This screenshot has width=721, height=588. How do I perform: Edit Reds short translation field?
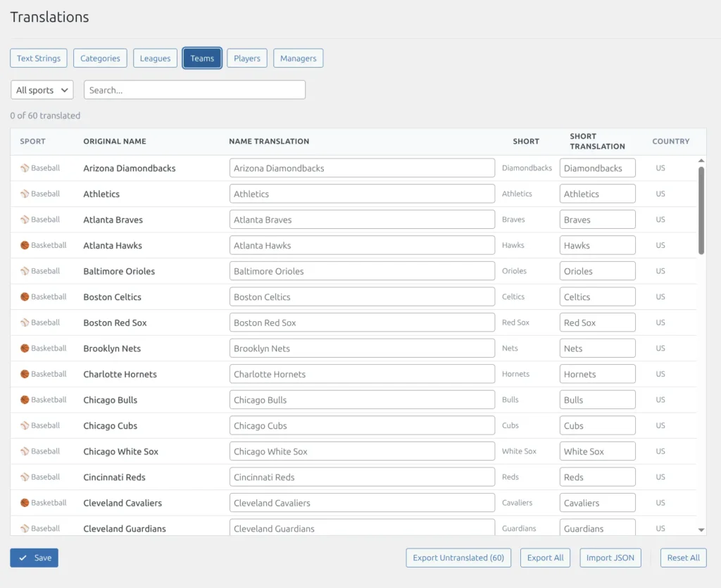pyautogui.click(x=598, y=477)
